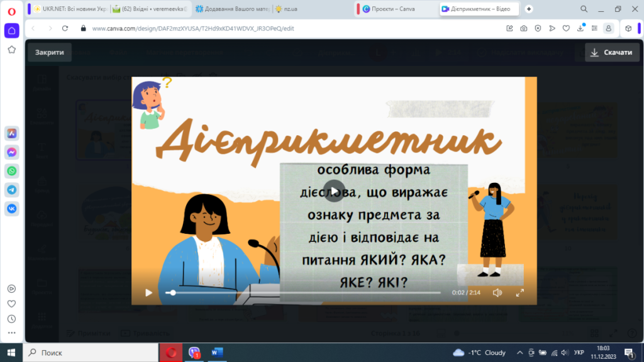Open Telegram from the Opera sidebar

coord(11,189)
